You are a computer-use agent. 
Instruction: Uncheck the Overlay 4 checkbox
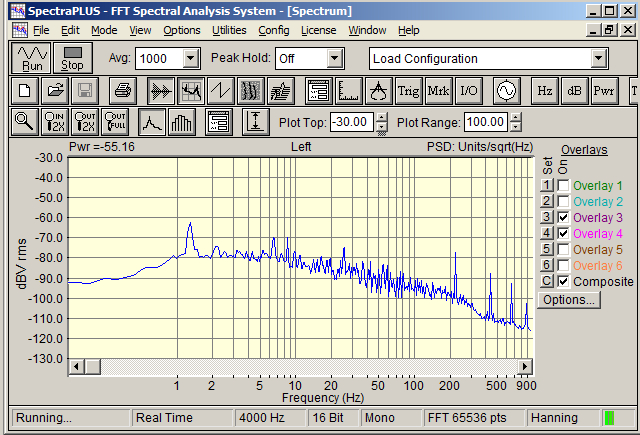[563, 233]
